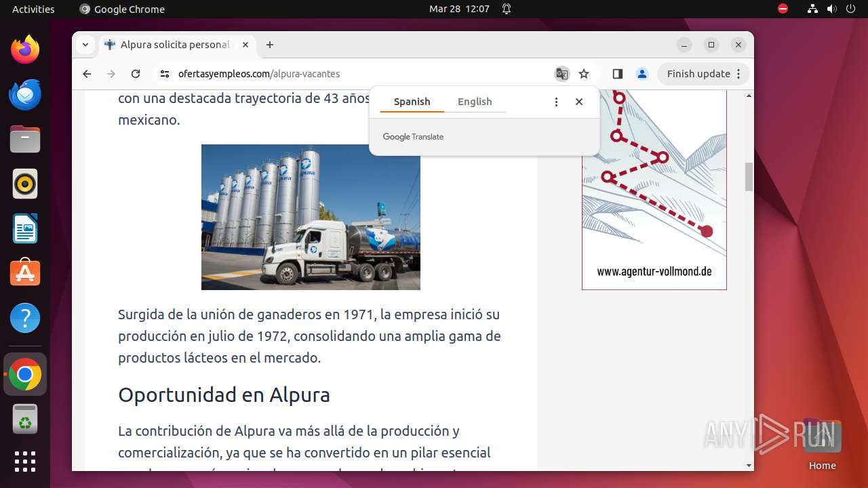The width and height of the screenshot is (868, 488).
Task: Select the Spanish tab in translate popup
Action: pos(412,102)
